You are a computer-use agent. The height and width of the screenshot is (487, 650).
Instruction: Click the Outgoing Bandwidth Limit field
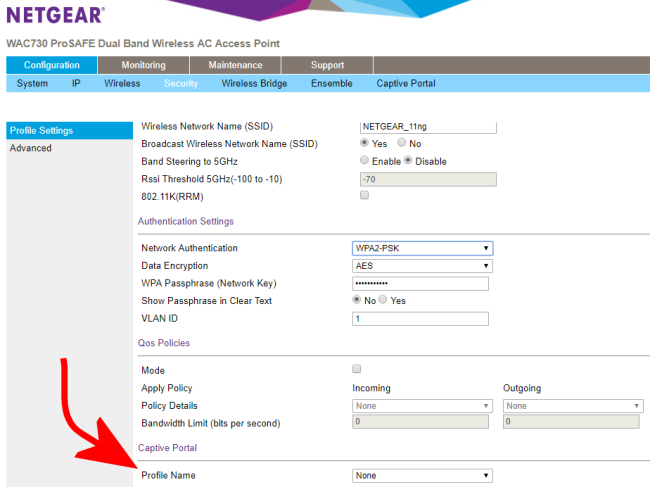[571, 422]
